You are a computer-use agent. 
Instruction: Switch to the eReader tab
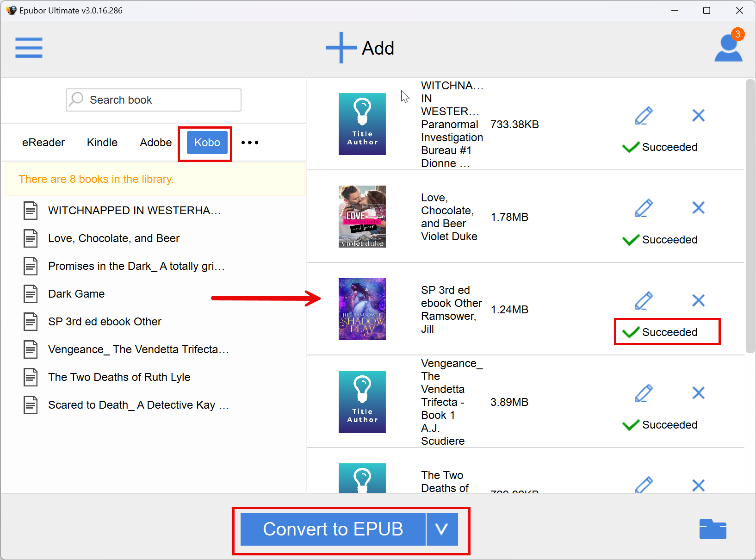[43, 143]
